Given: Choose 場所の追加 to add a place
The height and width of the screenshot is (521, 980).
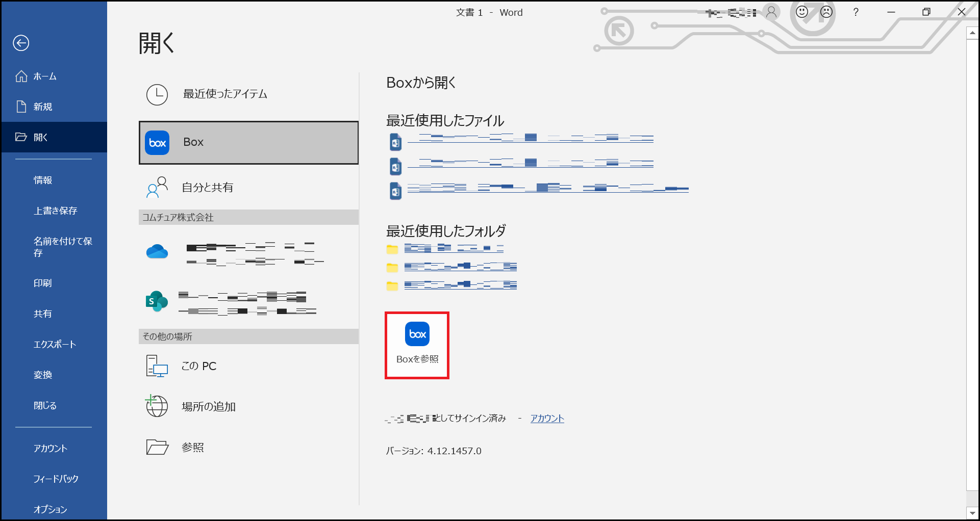Looking at the screenshot, I should coord(248,406).
